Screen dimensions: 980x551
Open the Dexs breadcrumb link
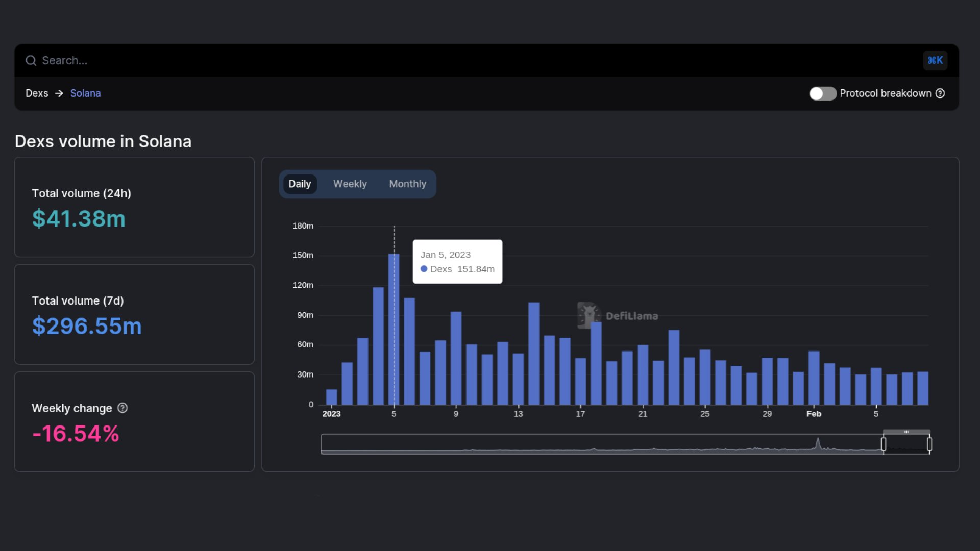pos(37,93)
